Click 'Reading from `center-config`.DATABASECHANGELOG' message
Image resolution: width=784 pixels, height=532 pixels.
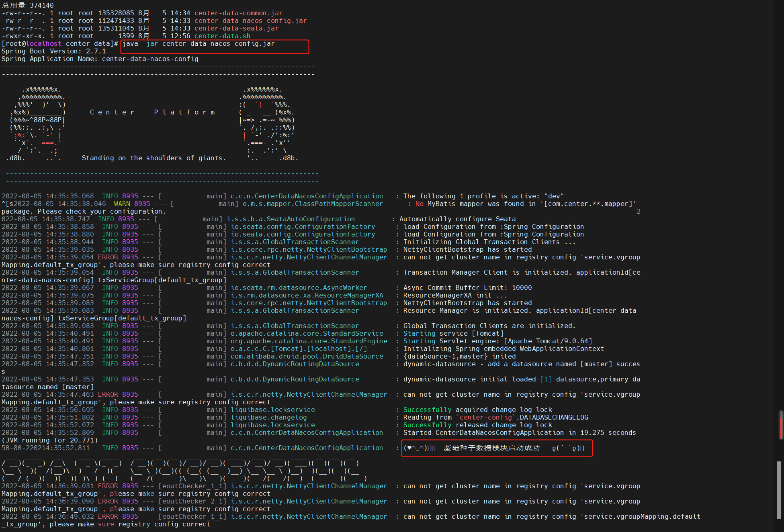pos(495,418)
